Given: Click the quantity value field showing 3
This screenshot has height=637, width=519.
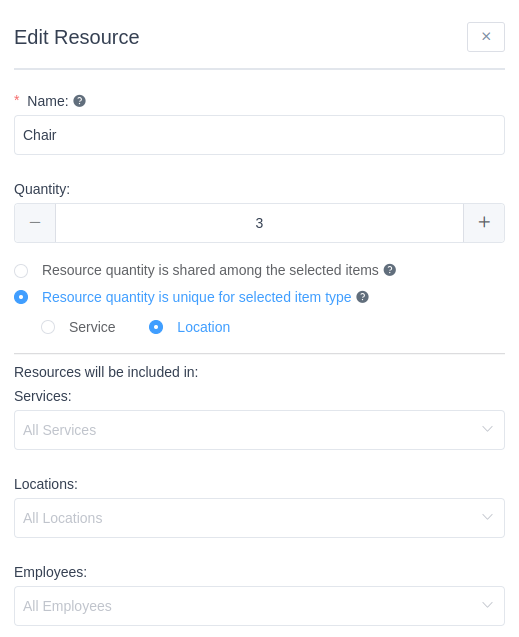Looking at the screenshot, I should 260,223.
